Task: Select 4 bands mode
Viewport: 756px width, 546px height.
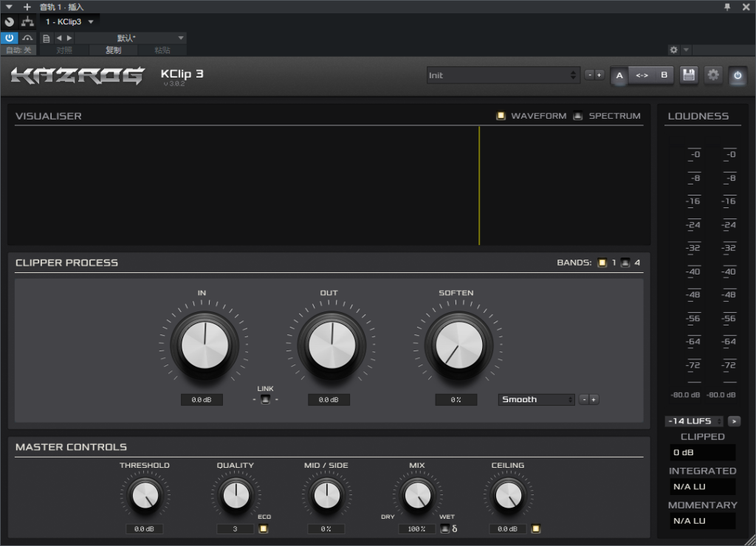Action: click(x=625, y=263)
